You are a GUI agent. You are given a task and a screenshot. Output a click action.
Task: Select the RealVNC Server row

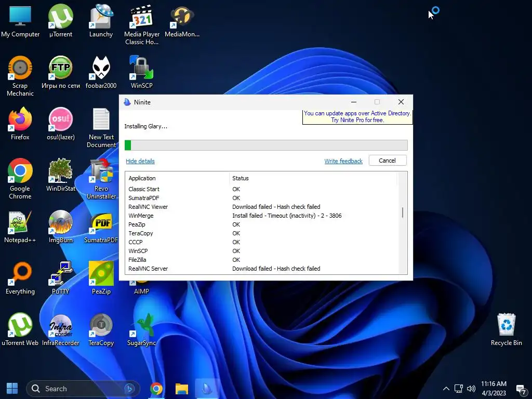click(261, 269)
